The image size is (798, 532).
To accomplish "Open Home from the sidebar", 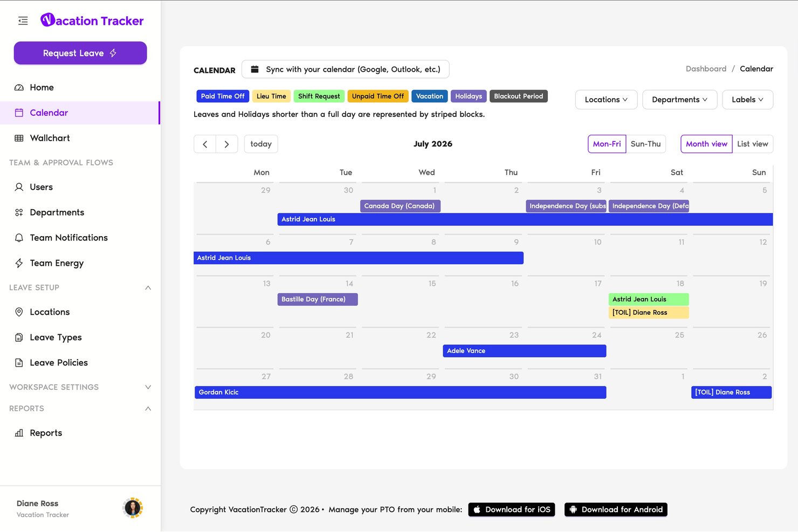I will [x=80, y=87].
